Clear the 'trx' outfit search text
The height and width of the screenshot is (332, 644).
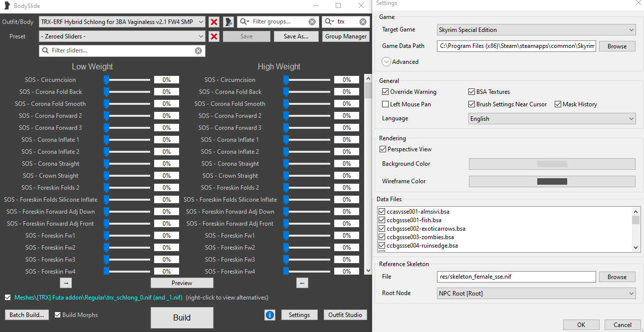click(x=363, y=22)
